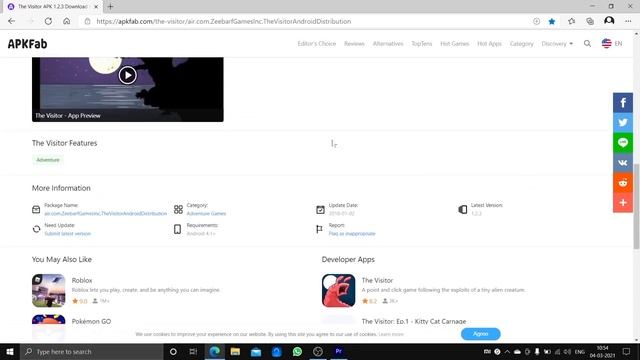Click the address bar URL
Screen dimensions: 640x360
pos(224,21)
